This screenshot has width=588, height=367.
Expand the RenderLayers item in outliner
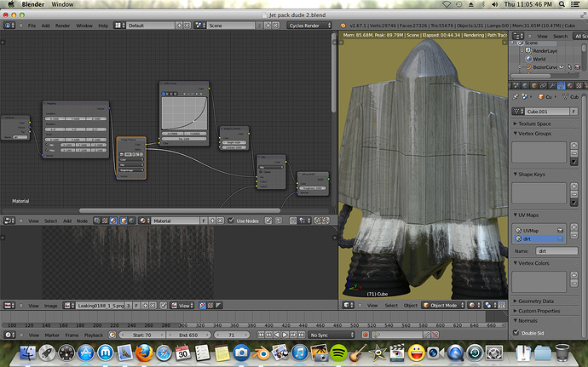(x=522, y=50)
